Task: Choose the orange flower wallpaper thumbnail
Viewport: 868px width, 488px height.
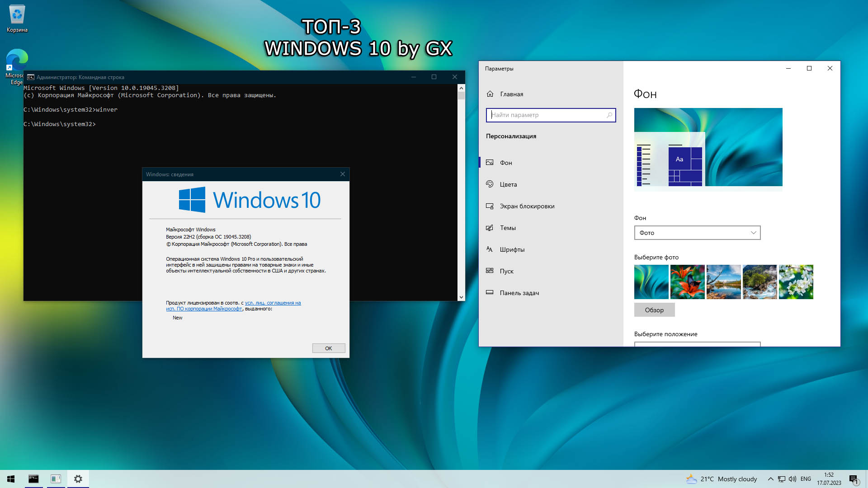Action: (x=687, y=282)
